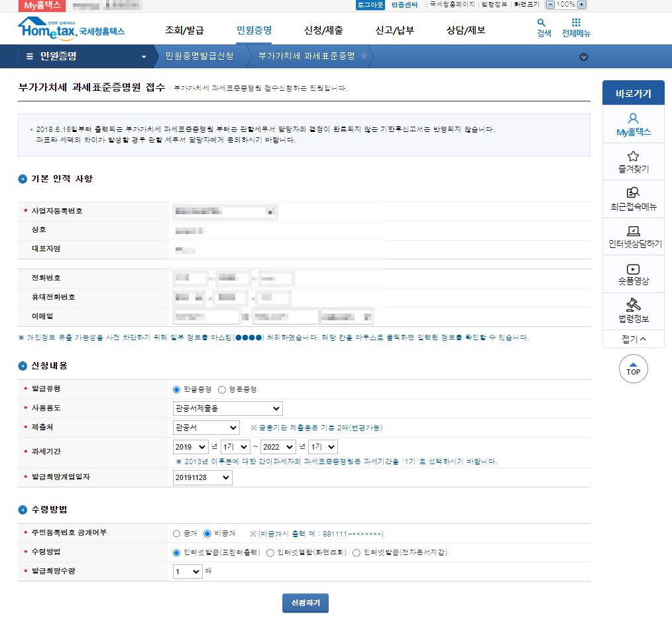Image resolution: width=672 pixels, height=618 pixels.
Task: Select the My홈택스 person icon
Action: [634, 119]
